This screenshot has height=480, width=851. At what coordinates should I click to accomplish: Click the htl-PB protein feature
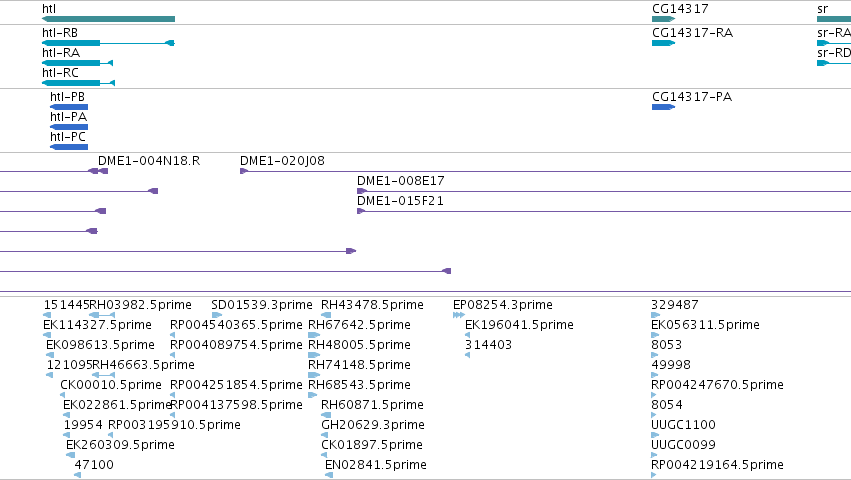tap(69, 107)
